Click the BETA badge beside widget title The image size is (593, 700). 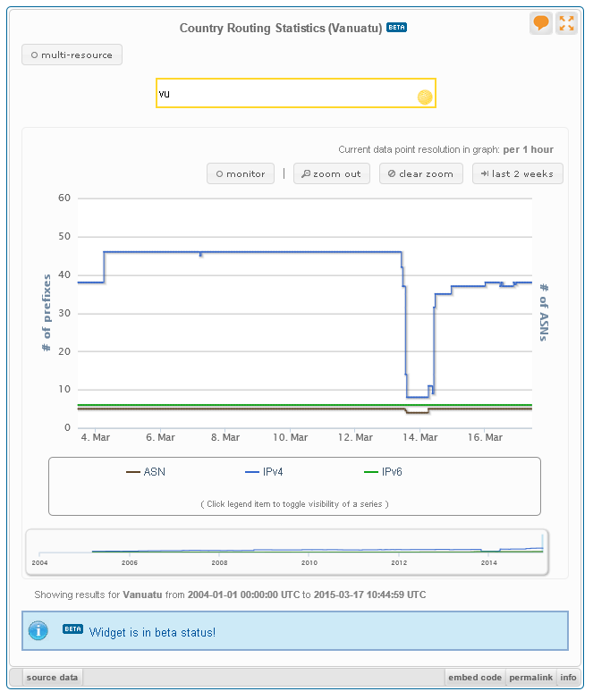[396, 28]
